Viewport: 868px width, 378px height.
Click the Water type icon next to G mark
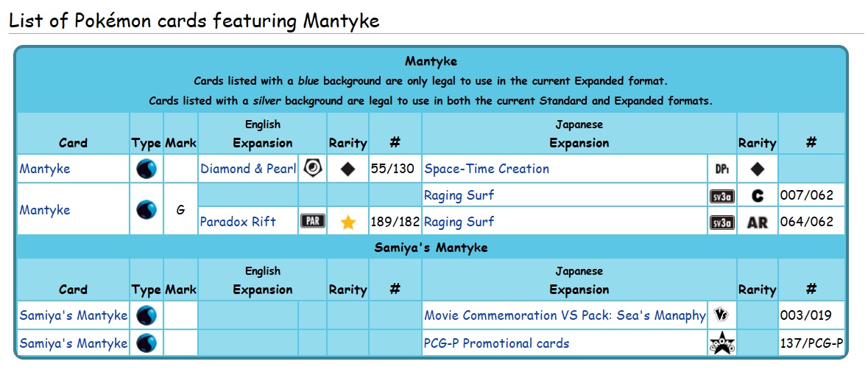coord(147,209)
